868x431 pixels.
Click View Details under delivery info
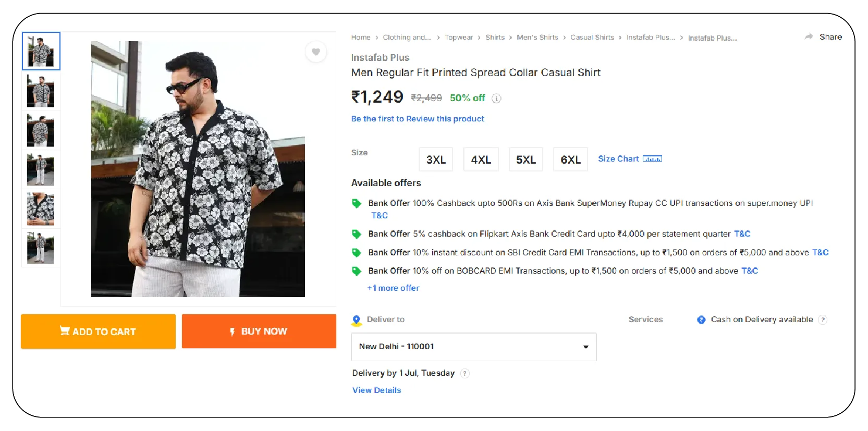[x=376, y=390]
